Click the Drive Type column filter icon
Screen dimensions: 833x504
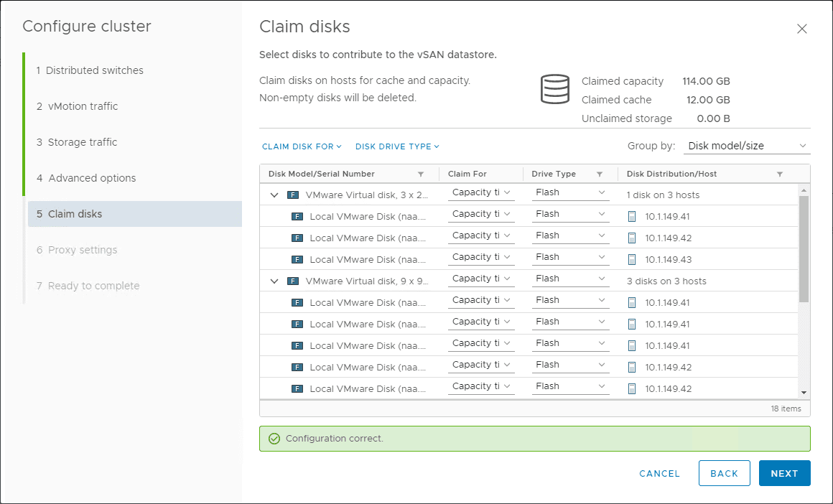(x=600, y=174)
